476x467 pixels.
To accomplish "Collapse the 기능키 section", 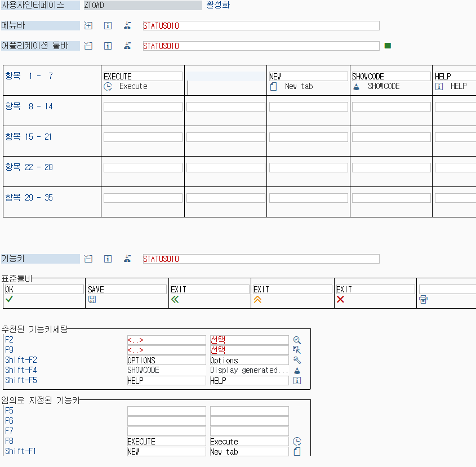I will coord(88,259).
